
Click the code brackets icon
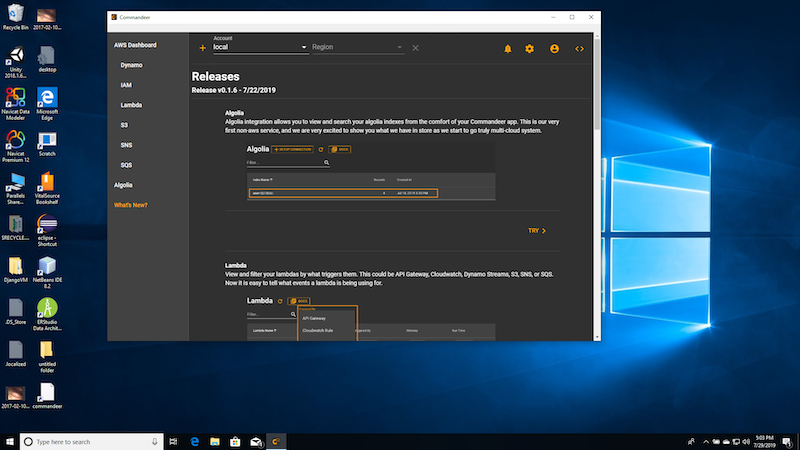[x=579, y=49]
